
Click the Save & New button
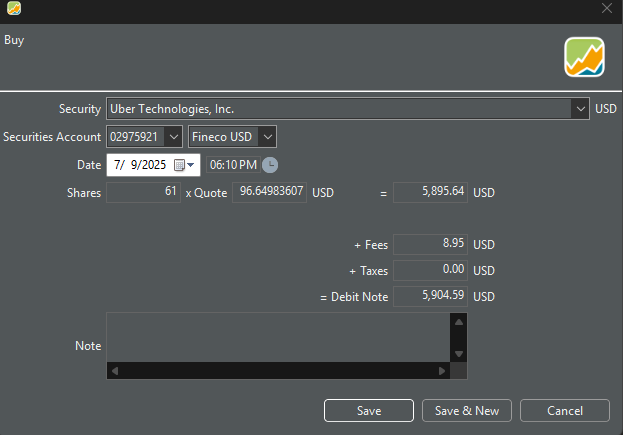467,410
